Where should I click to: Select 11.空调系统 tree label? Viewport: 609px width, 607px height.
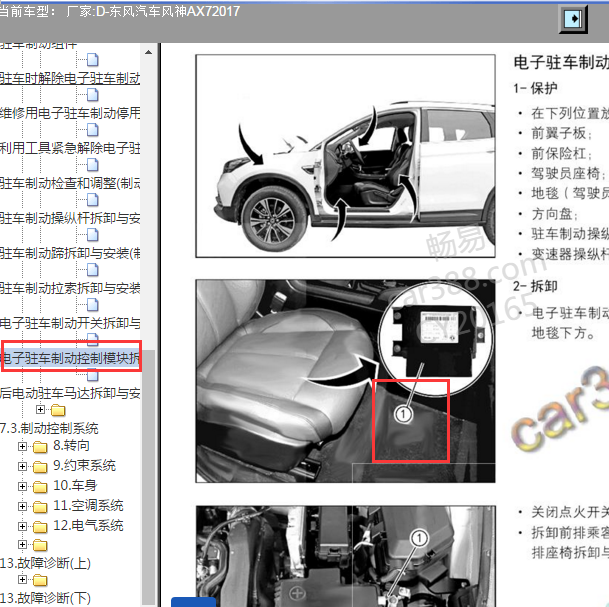88,506
